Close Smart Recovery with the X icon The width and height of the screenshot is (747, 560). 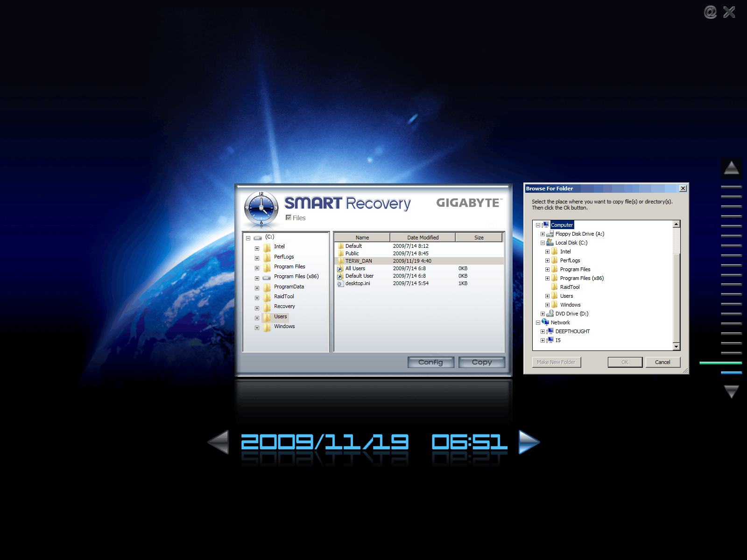(x=729, y=12)
